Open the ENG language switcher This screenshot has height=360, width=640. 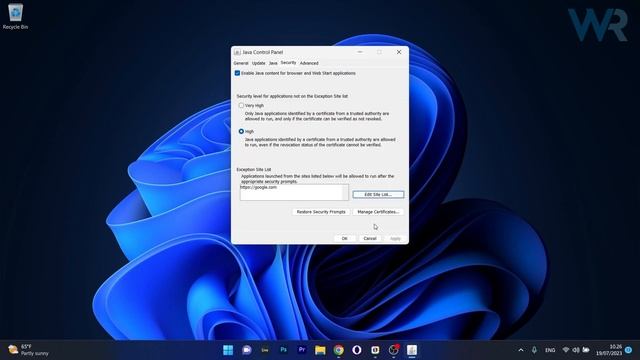pos(550,350)
